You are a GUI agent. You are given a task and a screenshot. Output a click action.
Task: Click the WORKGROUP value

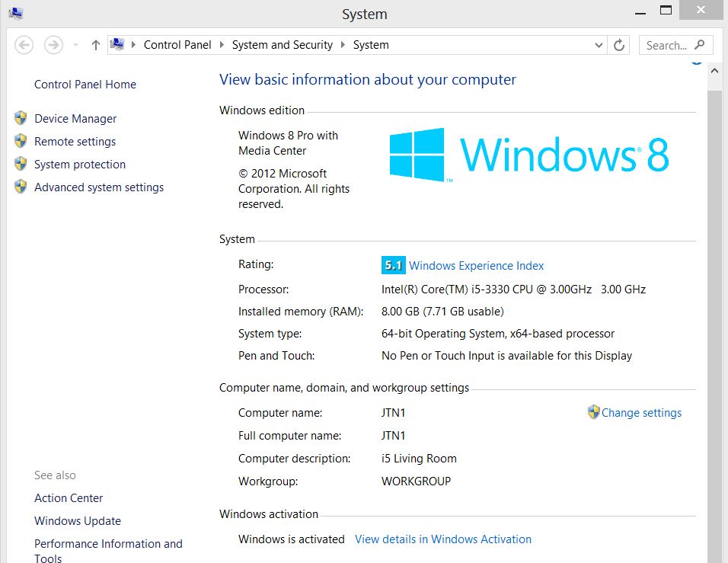(416, 481)
